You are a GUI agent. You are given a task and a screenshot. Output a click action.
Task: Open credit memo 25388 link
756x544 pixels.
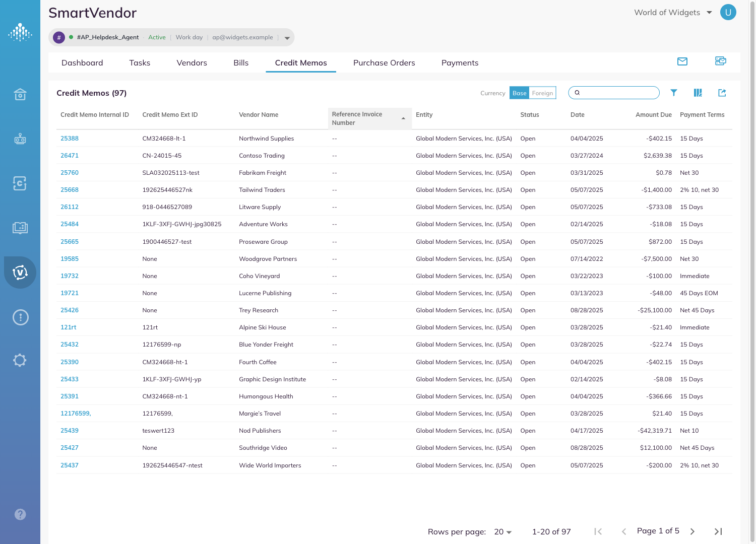70,139
